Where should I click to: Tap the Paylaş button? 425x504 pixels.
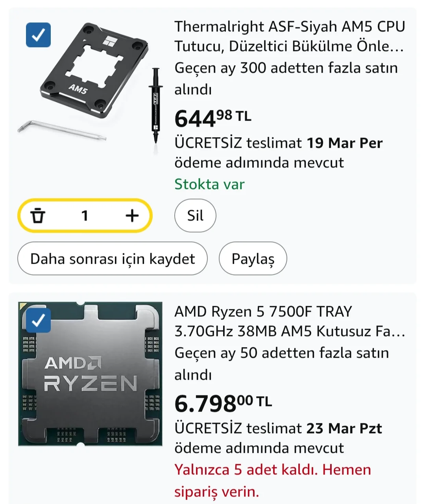(253, 259)
